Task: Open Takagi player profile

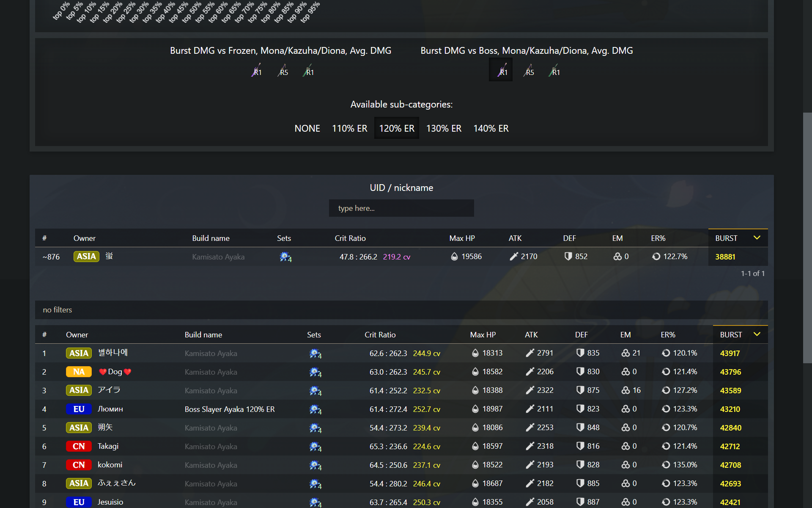Action: point(108,446)
